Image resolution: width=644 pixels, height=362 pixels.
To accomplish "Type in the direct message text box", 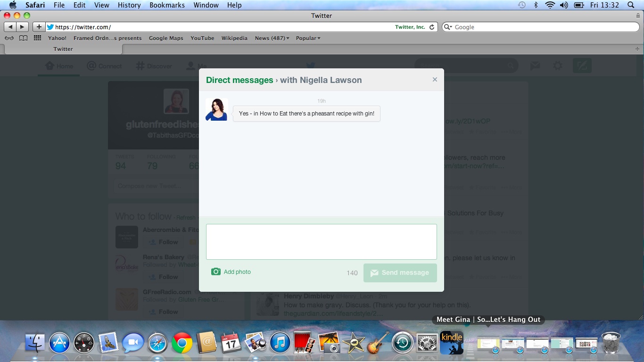I will [x=321, y=241].
